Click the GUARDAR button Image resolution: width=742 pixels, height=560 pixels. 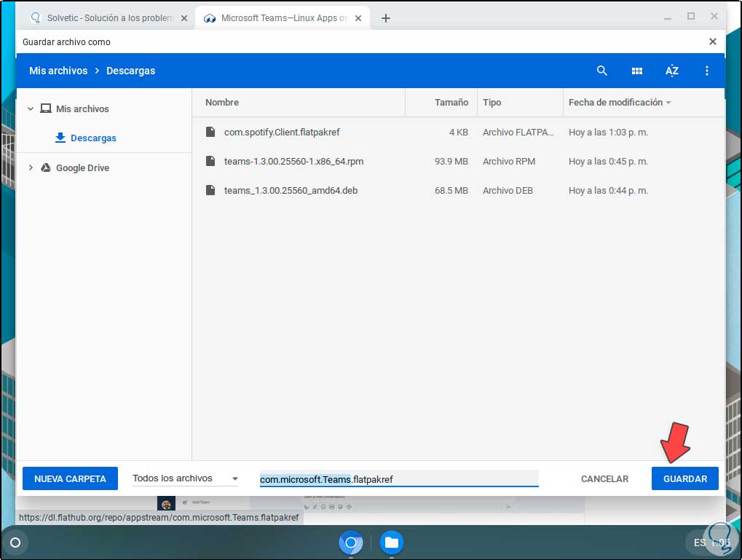(684, 478)
